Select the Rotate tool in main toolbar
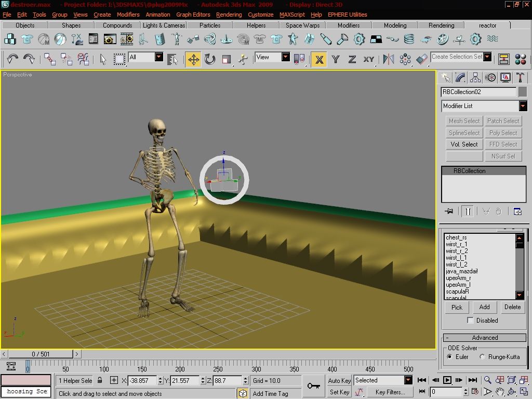 pos(210,59)
